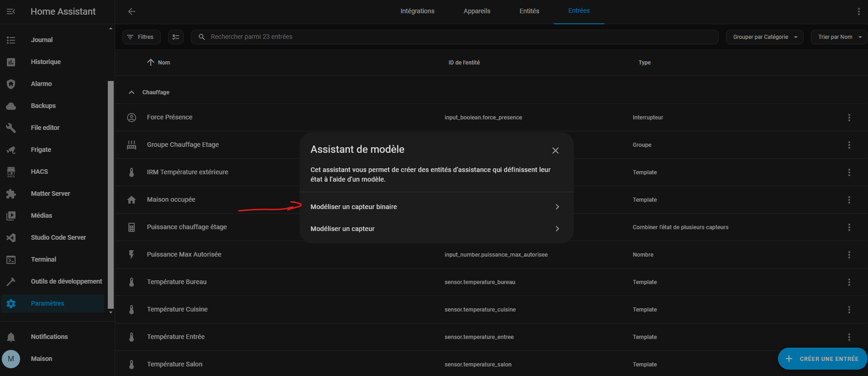Collapse the Chauffage group
Image resolution: width=868 pixels, height=376 pixels.
[x=132, y=92]
